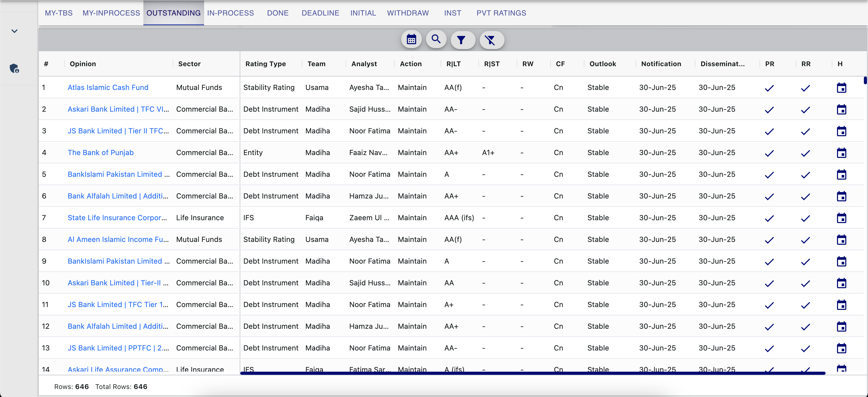Open history calendar for The Bank of Punjab
The width and height of the screenshot is (868, 397).
pyautogui.click(x=841, y=153)
